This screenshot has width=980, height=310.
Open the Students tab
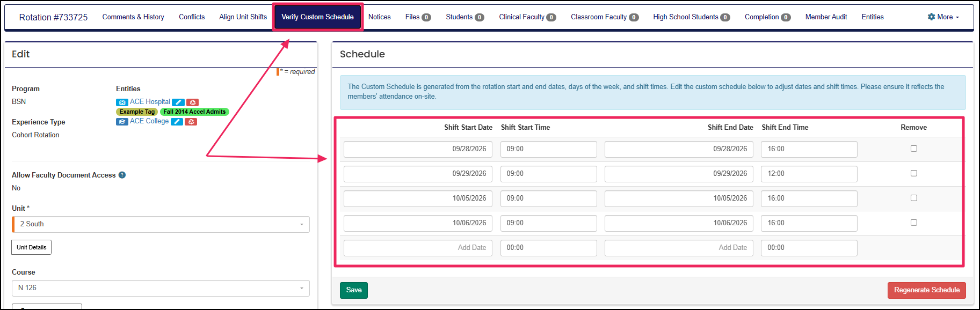[465, 17]
